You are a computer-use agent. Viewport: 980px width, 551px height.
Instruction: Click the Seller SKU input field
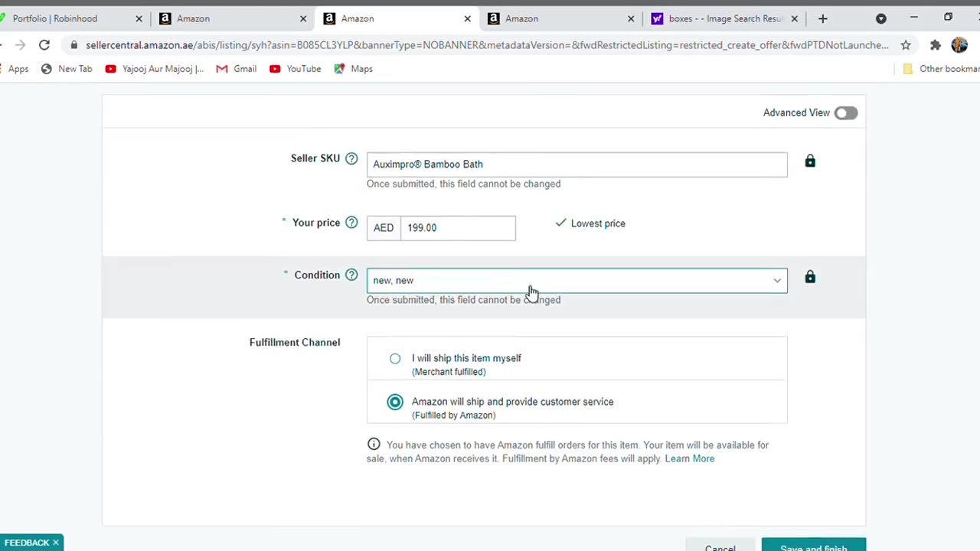tap(577, 165)
